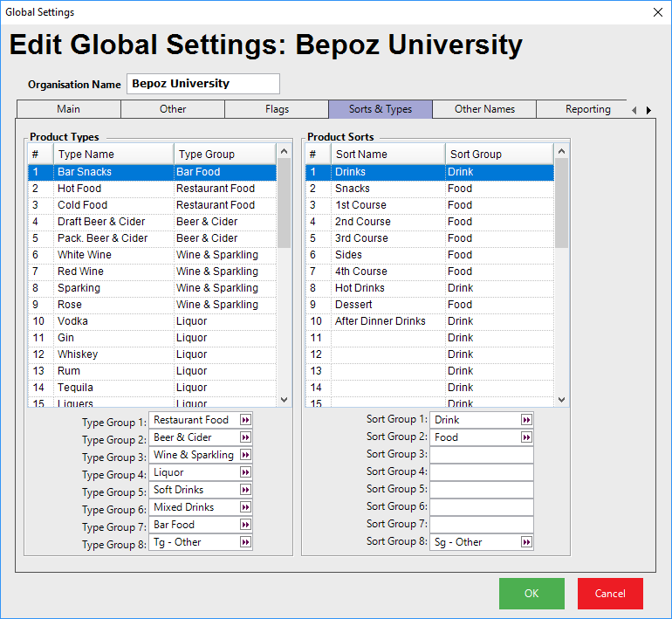This screenshot has height=619, width=672.
Task: Click the Organisation Name text field
Action: pos(203,84)
